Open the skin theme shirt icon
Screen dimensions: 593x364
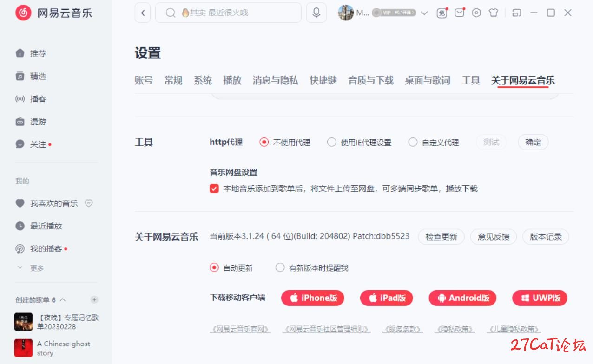click(x=493, y=13)
